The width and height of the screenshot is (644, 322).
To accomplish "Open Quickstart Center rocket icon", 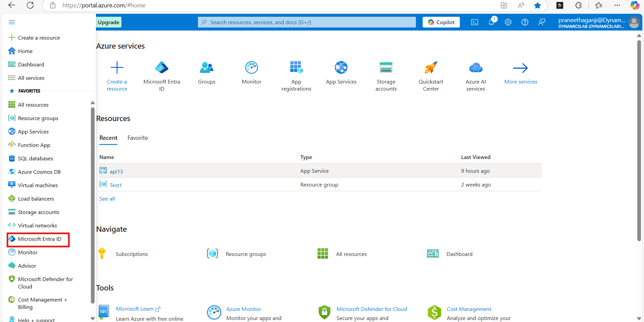I will tap(431, 68).
